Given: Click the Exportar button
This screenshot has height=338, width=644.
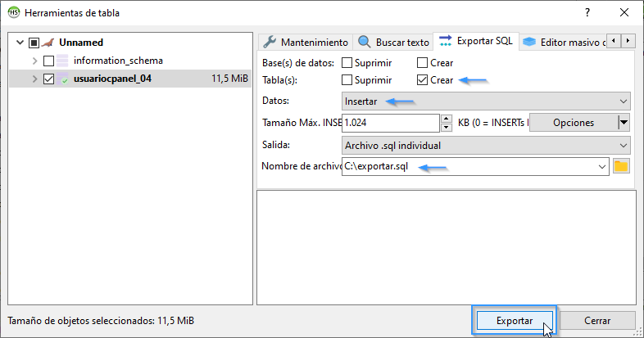Looking at the screenshot, I should click(515, 320).
